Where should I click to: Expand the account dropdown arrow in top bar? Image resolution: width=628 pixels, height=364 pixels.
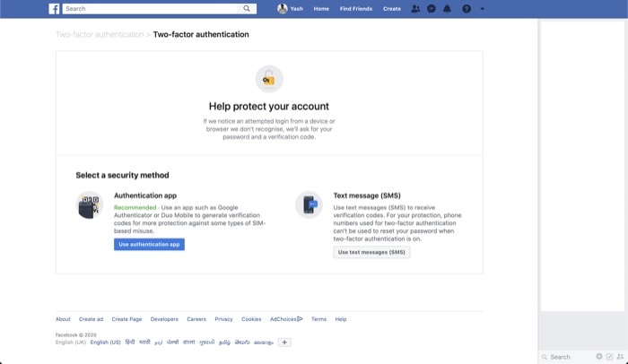tap(483, 9)
